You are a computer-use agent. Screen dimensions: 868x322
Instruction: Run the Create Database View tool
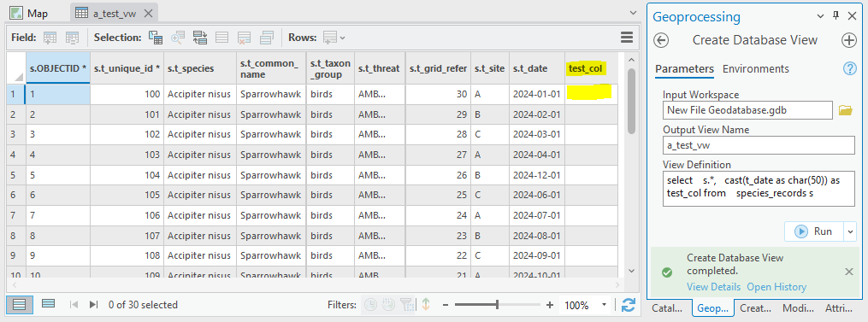(814, 231)
